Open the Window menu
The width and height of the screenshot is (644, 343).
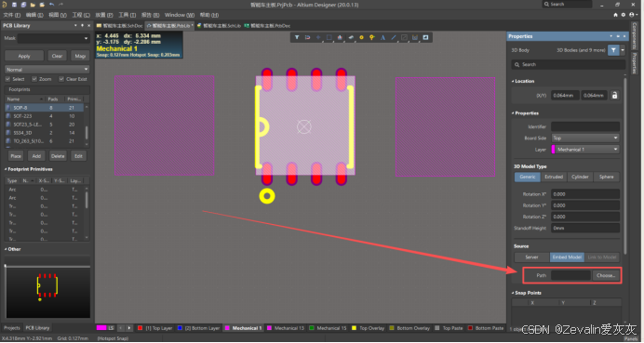click(180, 15)
